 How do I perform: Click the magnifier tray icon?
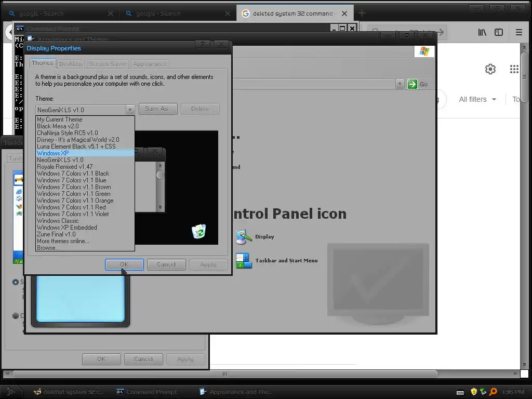pyautogui.click(x=493, y=392)
